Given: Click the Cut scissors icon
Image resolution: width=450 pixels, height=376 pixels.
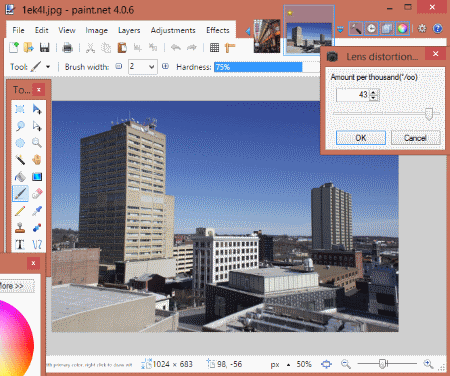Looking at the screenshot, I should pyautogui.click(x=90, y=47).
